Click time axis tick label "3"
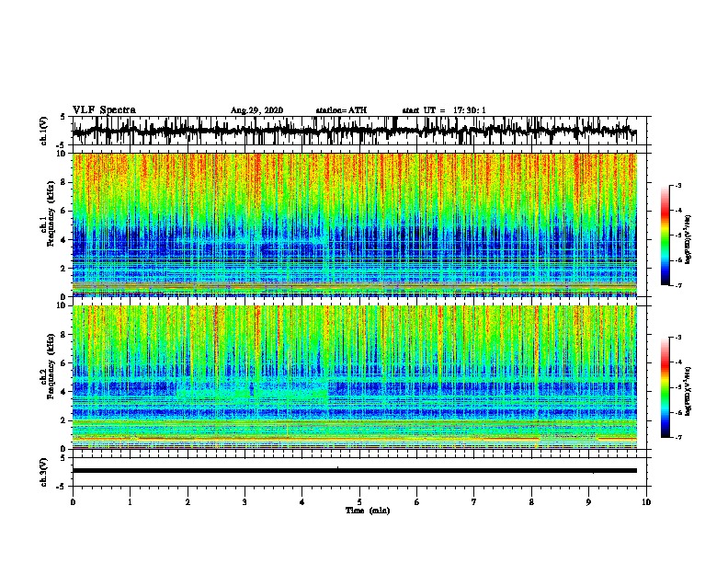The height and width of the screenshot is (563, 728). pyautogui.click(x=245, y=502)
